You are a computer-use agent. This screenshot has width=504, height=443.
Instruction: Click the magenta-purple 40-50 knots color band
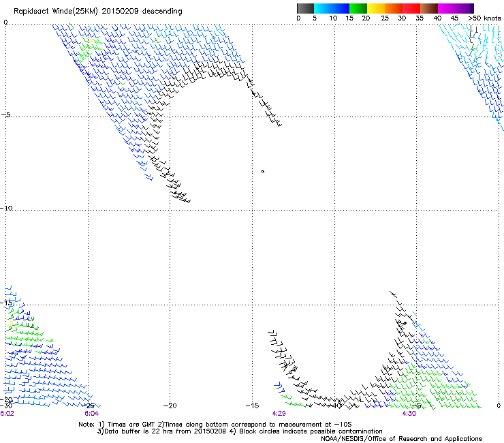456,8
